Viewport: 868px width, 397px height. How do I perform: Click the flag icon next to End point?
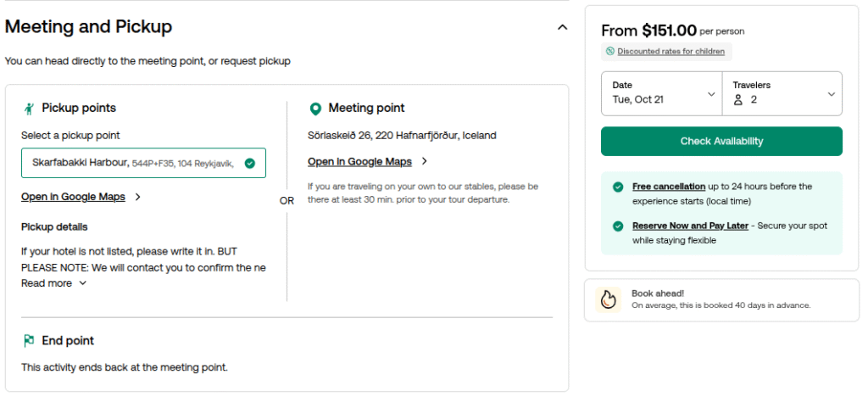[29, 341]
